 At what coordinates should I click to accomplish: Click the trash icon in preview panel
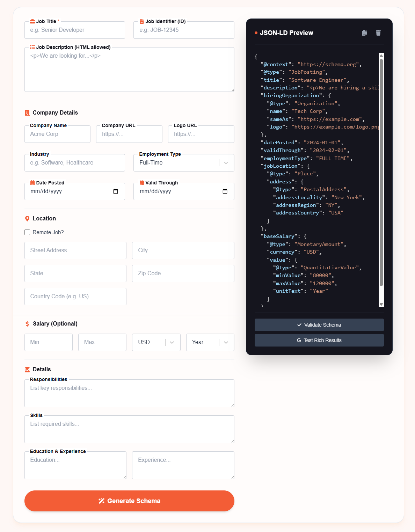[378, 33]
